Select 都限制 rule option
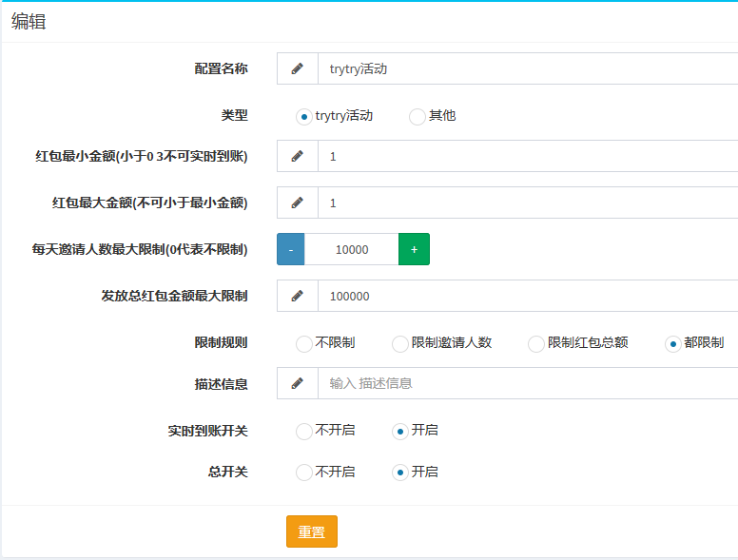Screen dimensions: 738x560 (673, 343)
